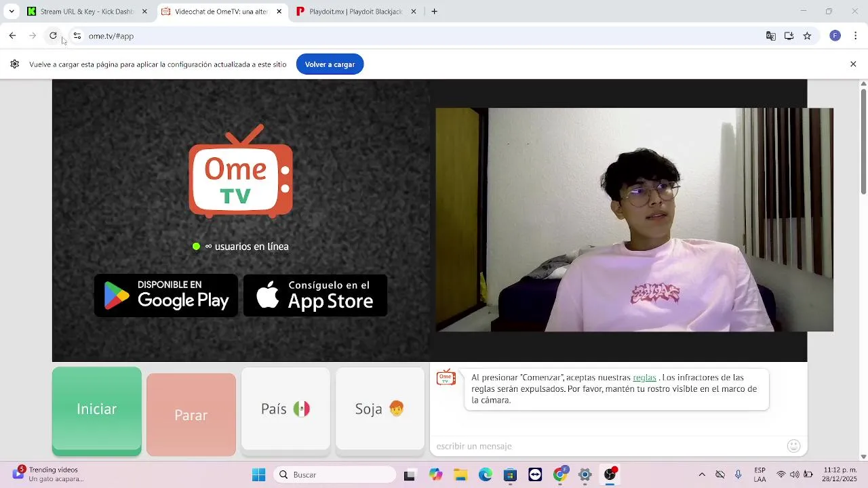This screenshot has width=868, height=488.
Task: Open the tab search dropdown arrow
Action: (x=11, y=12)
